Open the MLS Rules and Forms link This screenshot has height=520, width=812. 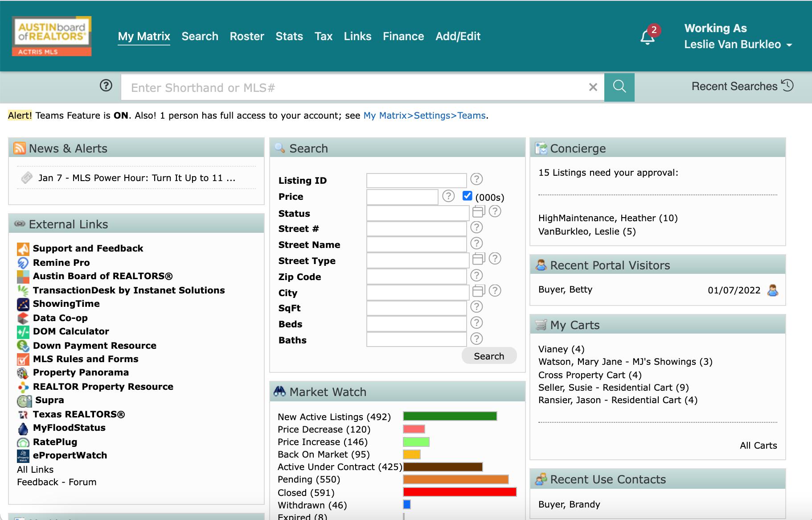coord(86,359)
